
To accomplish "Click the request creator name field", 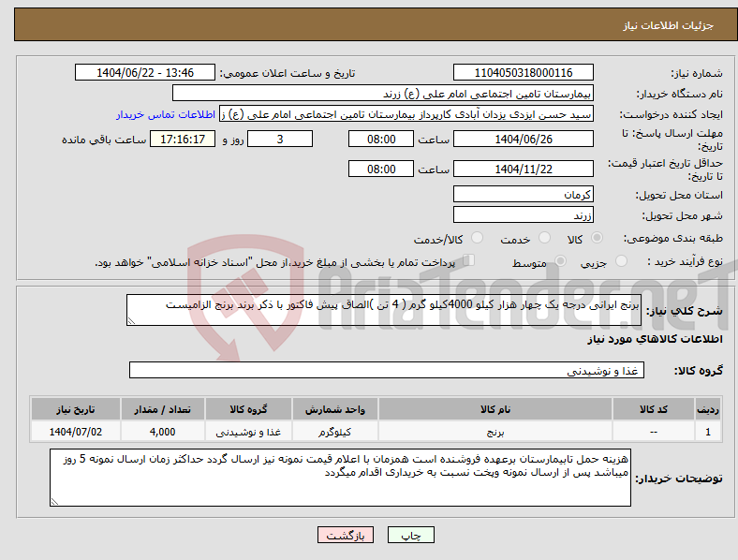I will pyautogui.click(x=406, y=114).
